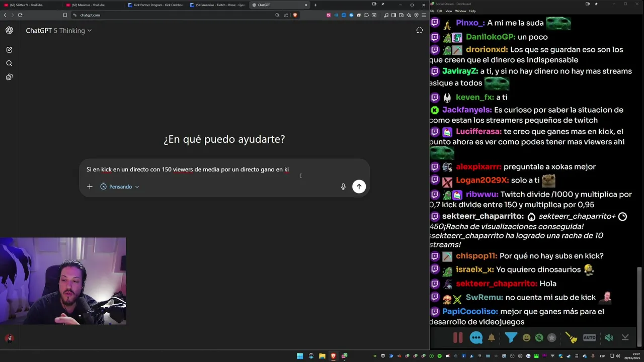Viewport: 644px width, 362px height.
Task: Switch to the Ganancias - Twitch tab
Action: click(217, 5)
